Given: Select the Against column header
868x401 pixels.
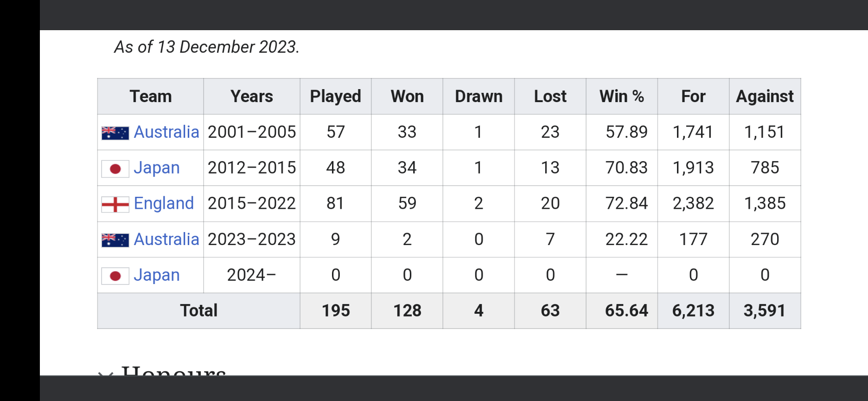Looking at the screenshot, I should coord(765,97).
